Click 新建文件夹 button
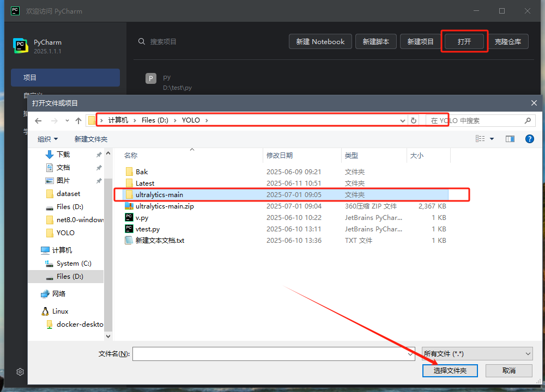 [90, 139]
